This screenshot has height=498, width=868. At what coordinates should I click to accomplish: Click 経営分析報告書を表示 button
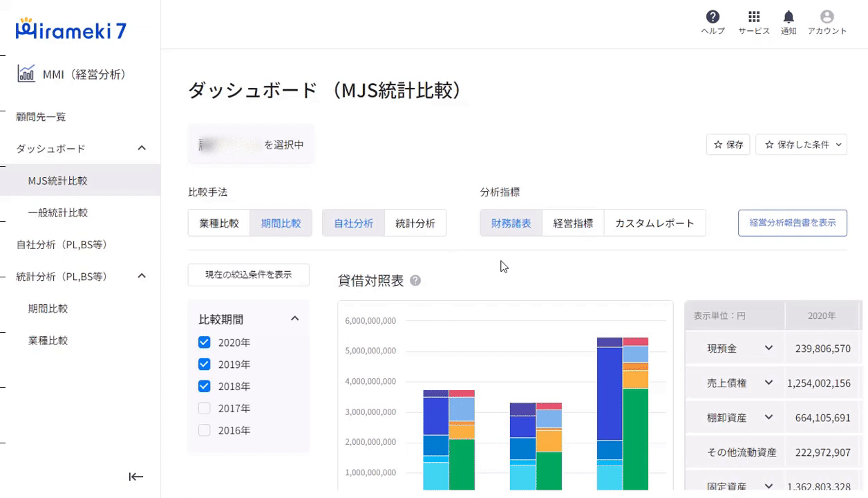pyautogui.click(x=792, y=223)
